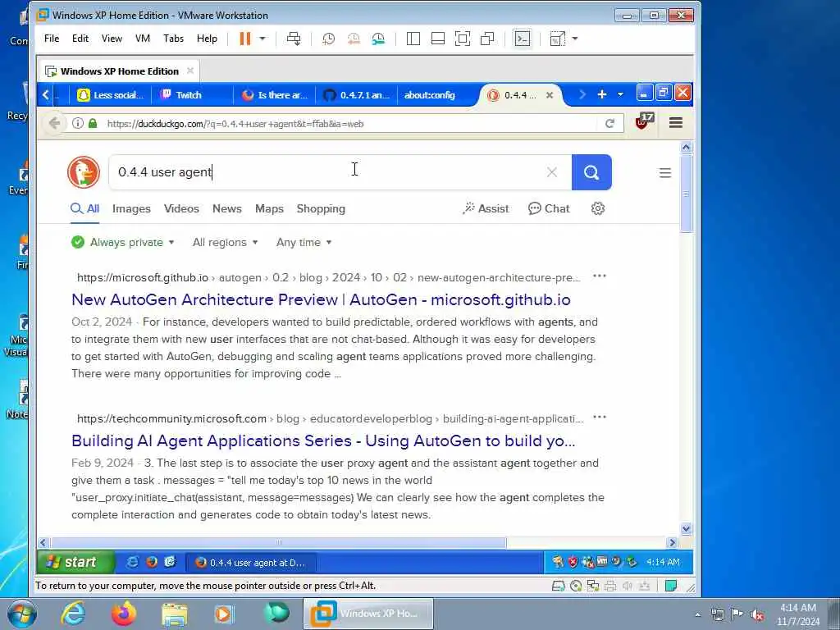Open the VMware View menu
This screenshot has height=630, width=840.
pyautogui.click(x=112, y=39)
